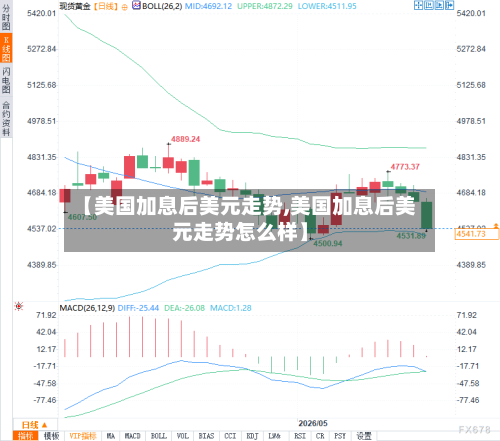Switch to 分时图 side tab
500x441 pixels.
click(6, 17)
